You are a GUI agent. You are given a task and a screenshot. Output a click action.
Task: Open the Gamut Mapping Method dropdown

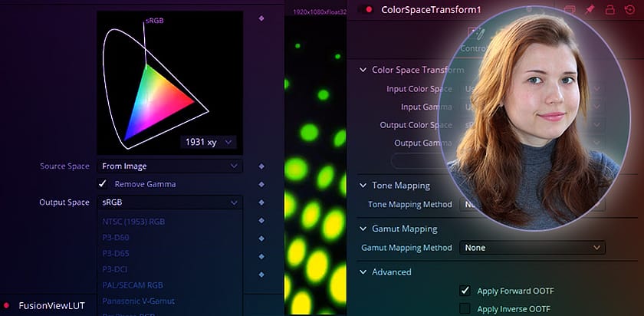(x=532, y=248)
